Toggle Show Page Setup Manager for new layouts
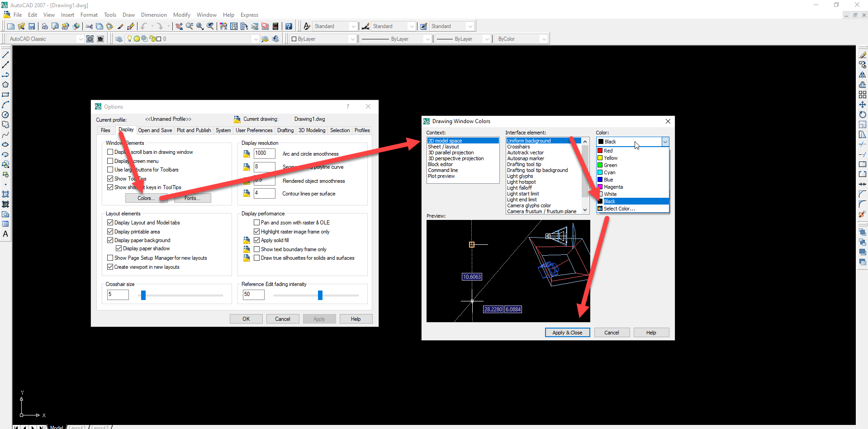Screen dimensions: 868x429 (110, 258)
